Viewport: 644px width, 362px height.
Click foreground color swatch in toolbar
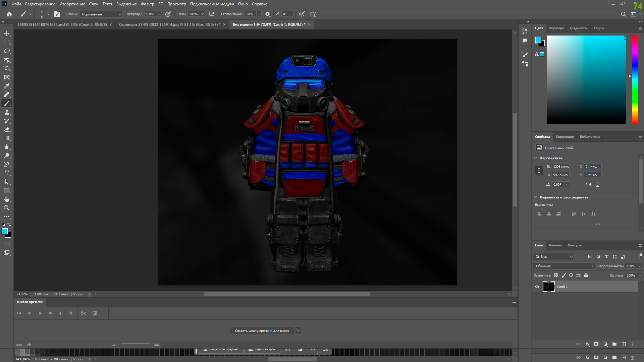pos(5,231)
